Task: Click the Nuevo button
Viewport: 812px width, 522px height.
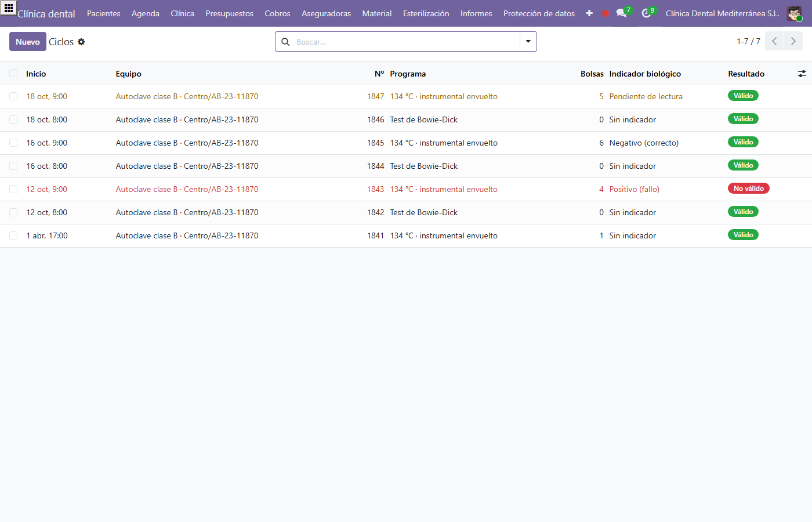Action: click(28, 42)
